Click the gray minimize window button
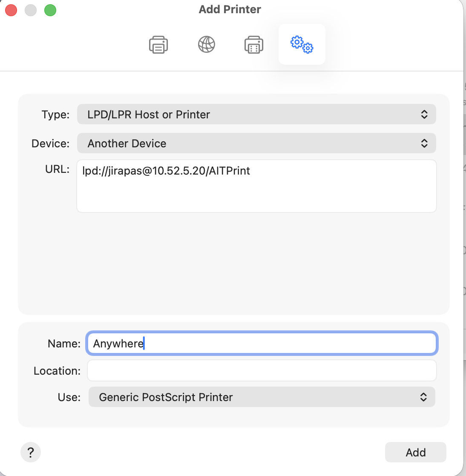 [31, 10]
